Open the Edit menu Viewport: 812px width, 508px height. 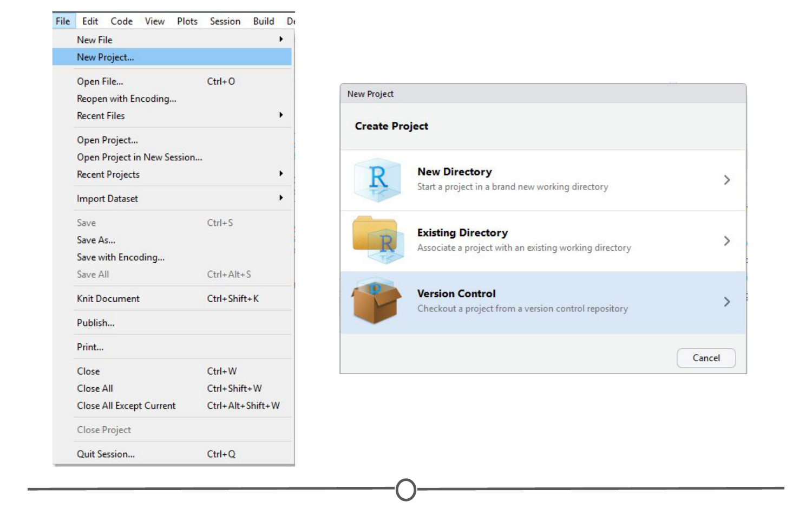point(90,21)
